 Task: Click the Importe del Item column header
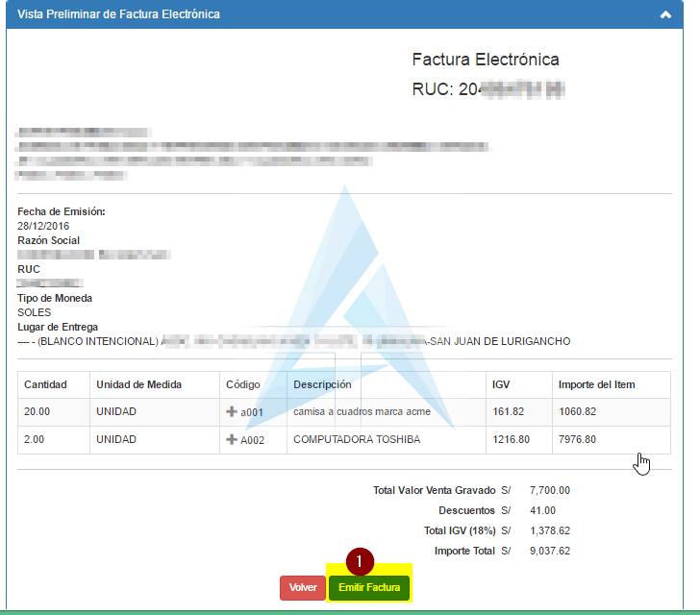tap(596, 384)
